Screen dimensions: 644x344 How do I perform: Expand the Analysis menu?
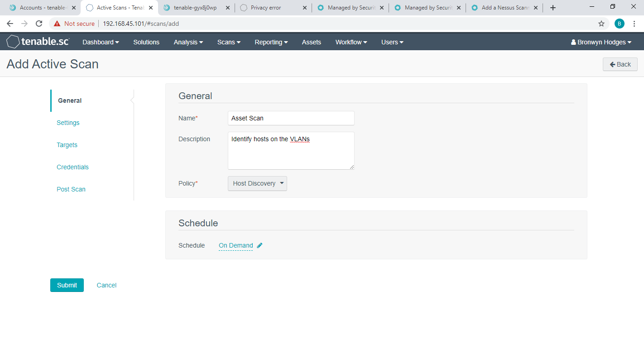click(x=188, y=42)
